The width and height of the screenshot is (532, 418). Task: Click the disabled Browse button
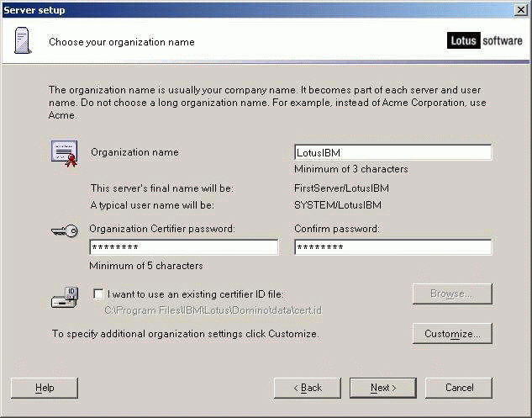coord(452,294)
